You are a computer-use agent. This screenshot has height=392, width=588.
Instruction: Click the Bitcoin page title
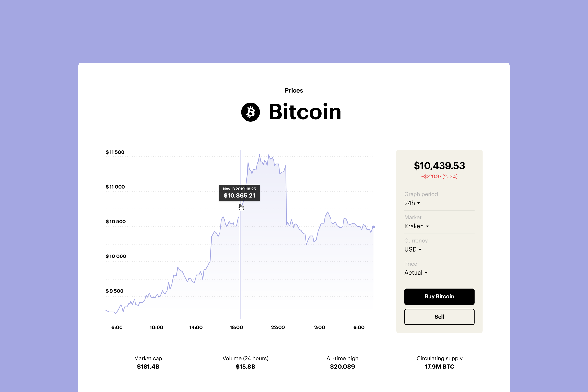coord(305,112)
